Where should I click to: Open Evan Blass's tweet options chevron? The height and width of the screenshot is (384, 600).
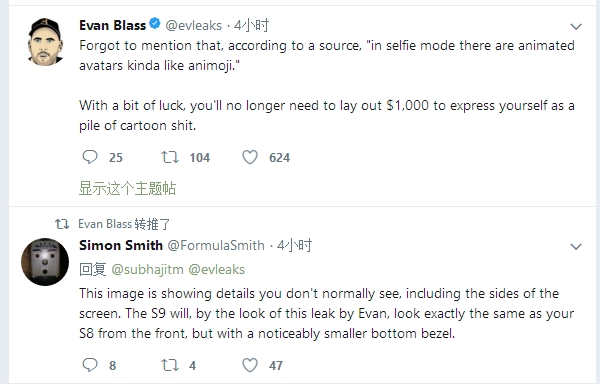coord(576,26)
